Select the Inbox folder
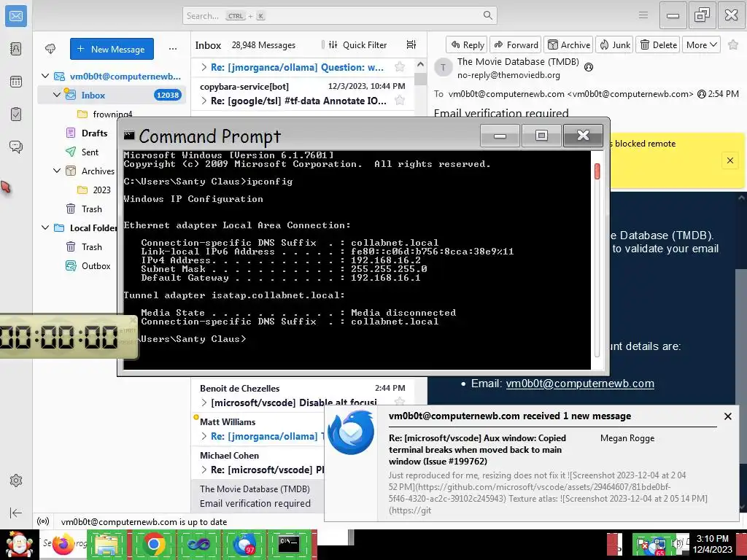Image resolution: width=747 pixels, height=560 pixels. (x=112, y=95)
